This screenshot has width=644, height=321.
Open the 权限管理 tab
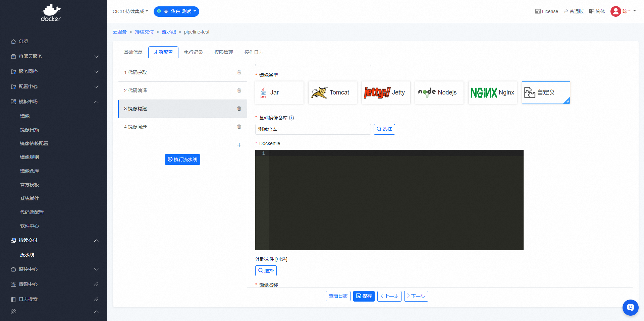coord(224,52)
